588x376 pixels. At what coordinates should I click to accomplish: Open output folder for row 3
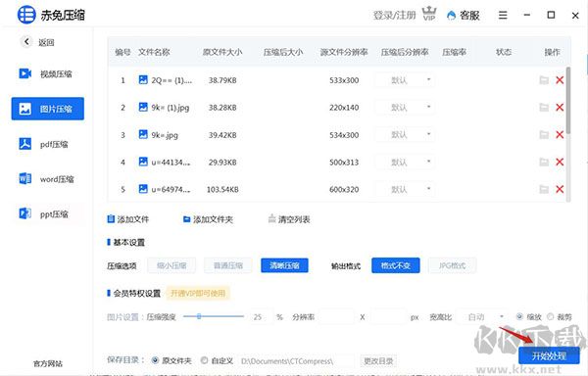click(x=544, y=134)
